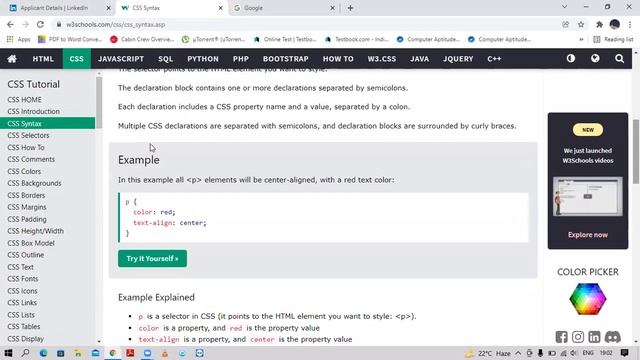The width and height of the screenshot is (640, 360).
Task: Expand the bookmarks overflow chevron
Action: pyautogui.click(x=581, y=39)
